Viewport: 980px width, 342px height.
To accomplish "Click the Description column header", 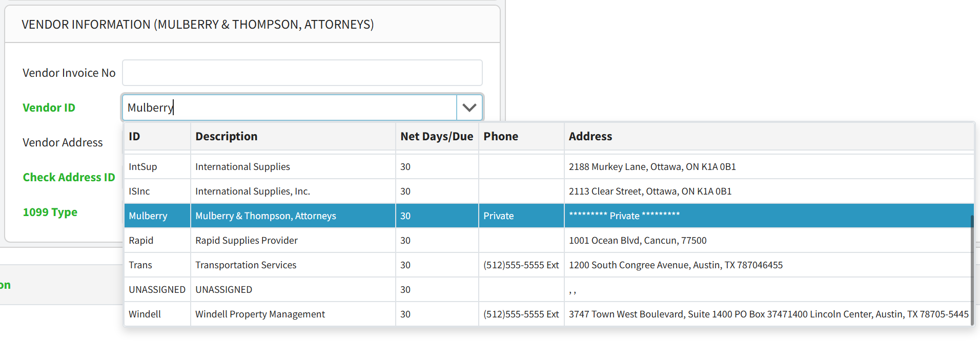I will [226, 137].
